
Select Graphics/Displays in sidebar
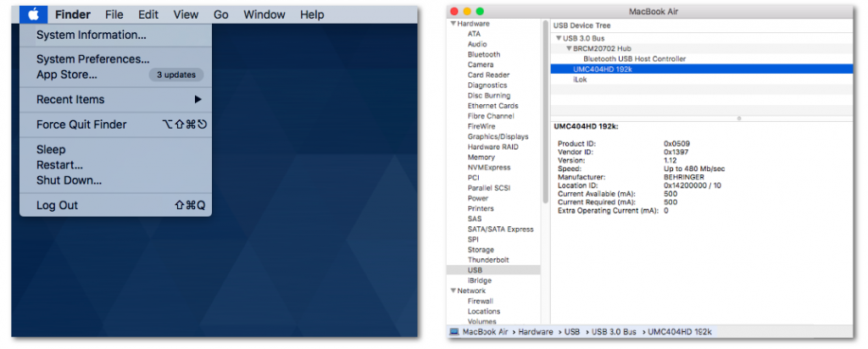(x=498, y=136)
